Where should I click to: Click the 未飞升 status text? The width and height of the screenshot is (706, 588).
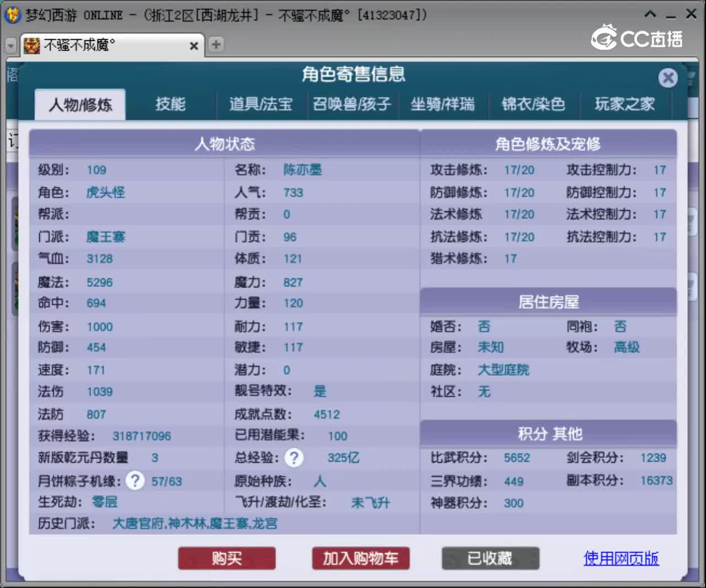point(371,503)
